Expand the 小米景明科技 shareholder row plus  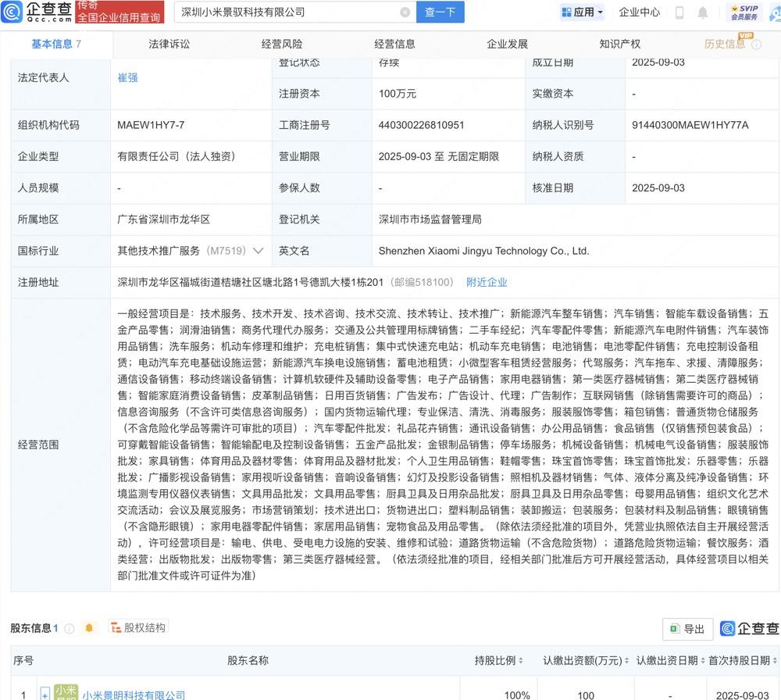[x=45, y=695]
